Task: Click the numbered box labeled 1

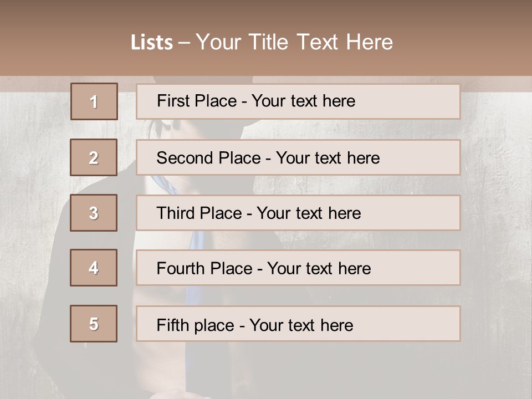Action: click(x=94, y=101)
